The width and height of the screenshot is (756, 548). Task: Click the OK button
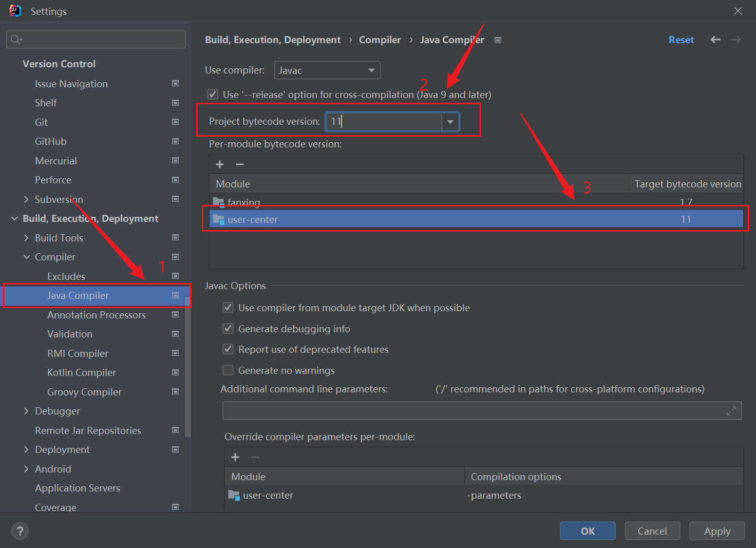[x=588, y=531]
